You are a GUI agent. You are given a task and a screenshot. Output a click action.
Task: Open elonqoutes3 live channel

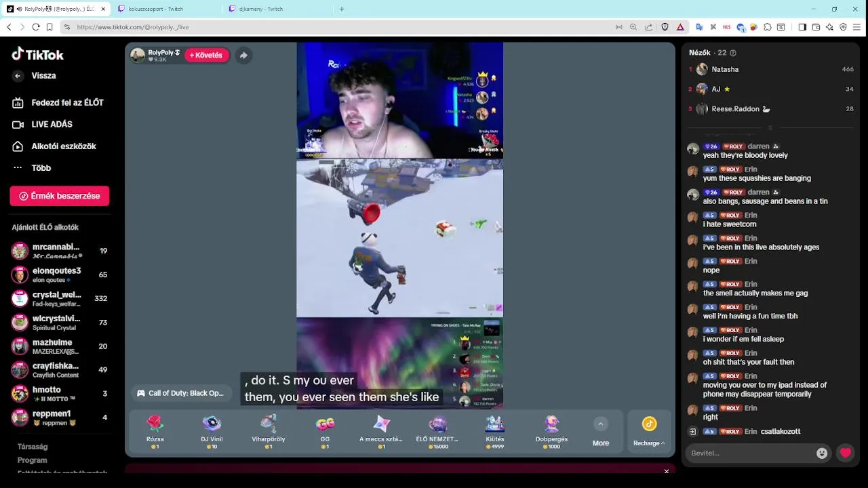[x=60, y=274]
